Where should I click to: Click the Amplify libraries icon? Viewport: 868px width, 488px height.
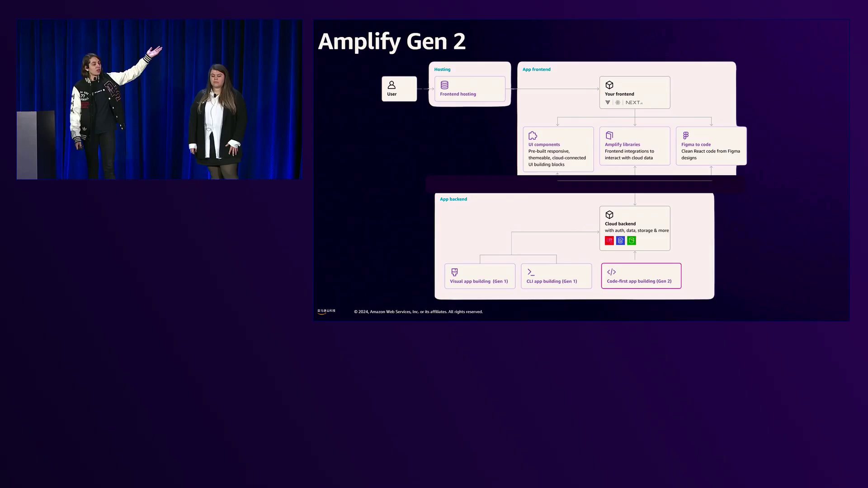609,136
